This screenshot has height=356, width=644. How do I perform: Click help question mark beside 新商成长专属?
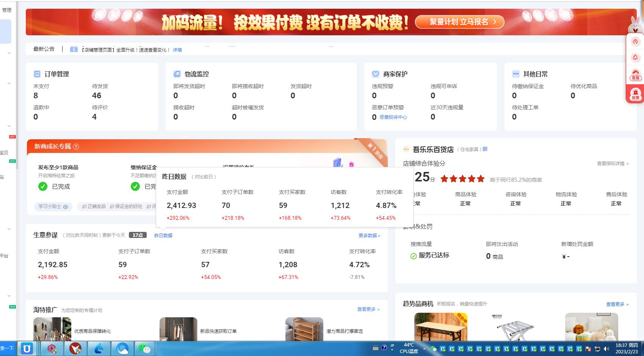(76, 147)
